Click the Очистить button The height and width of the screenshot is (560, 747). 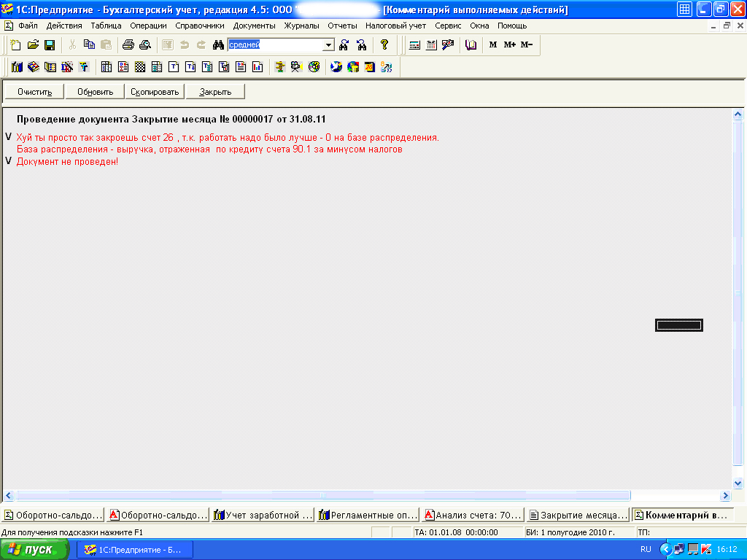pos(34,92)
